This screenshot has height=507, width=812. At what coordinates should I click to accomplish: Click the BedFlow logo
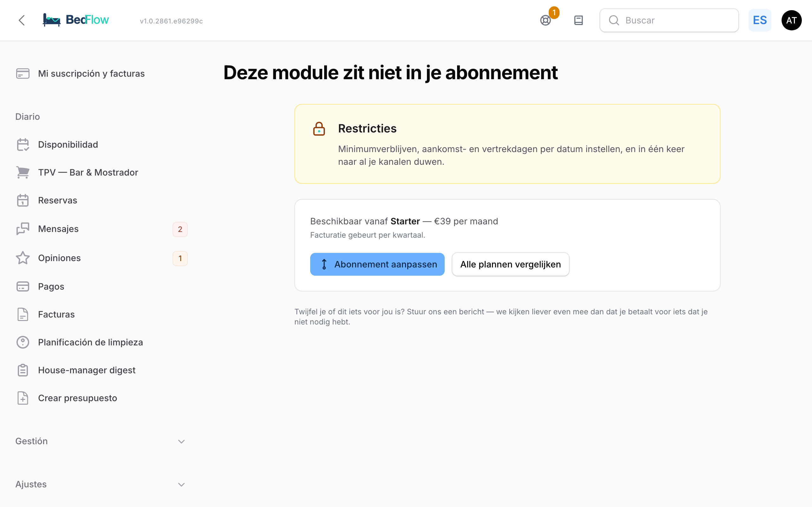click(x=76, y=20)
